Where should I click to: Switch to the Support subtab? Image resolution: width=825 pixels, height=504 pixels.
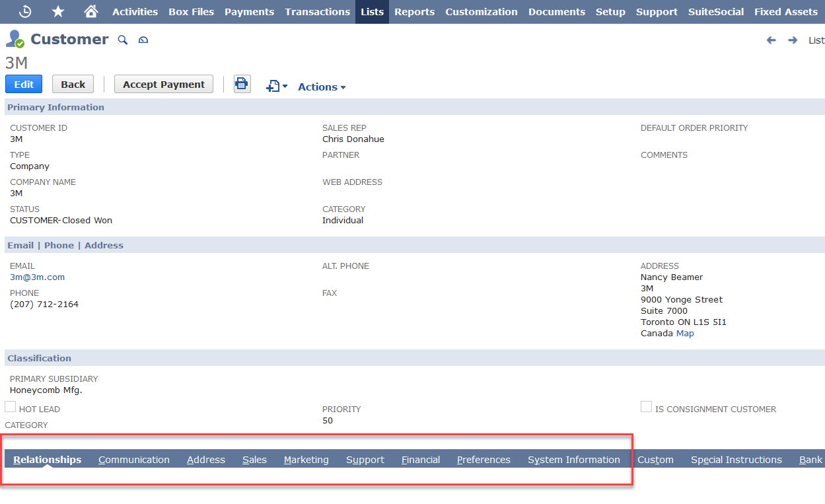pos(365,460)
